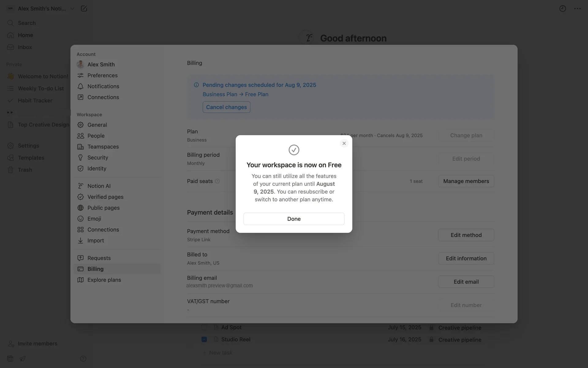Click the Explore plans map icon
The image size is (588, 368).
click(x=80, y=280)
